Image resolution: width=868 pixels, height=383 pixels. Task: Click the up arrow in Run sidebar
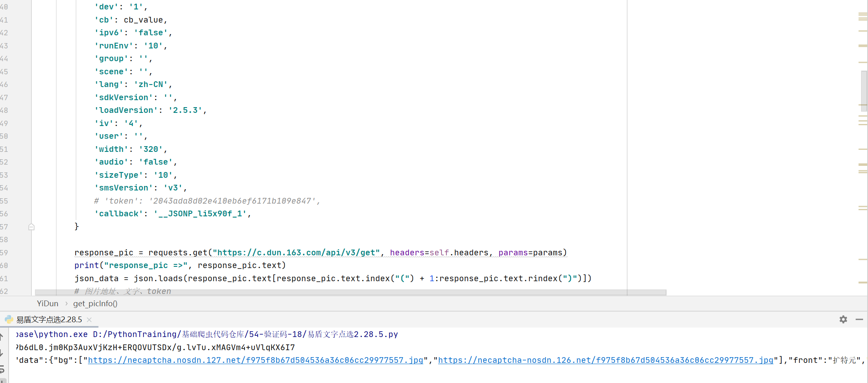tap(2, 337)
